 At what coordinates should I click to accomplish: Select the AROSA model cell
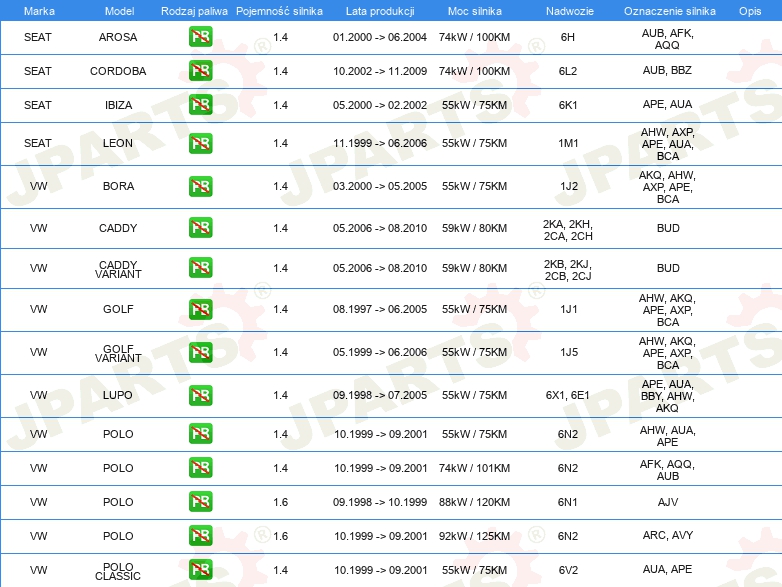coord(118,37)
